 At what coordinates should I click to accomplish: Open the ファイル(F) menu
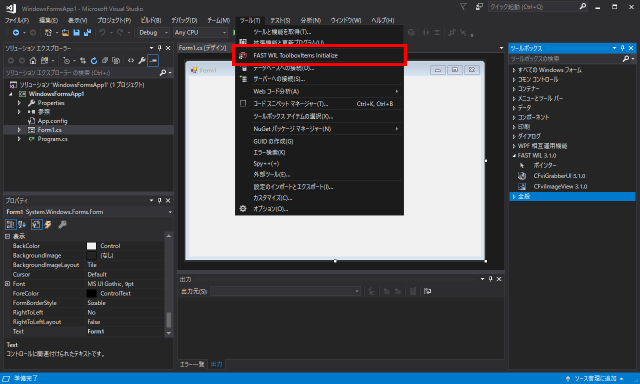coord(17,20)
